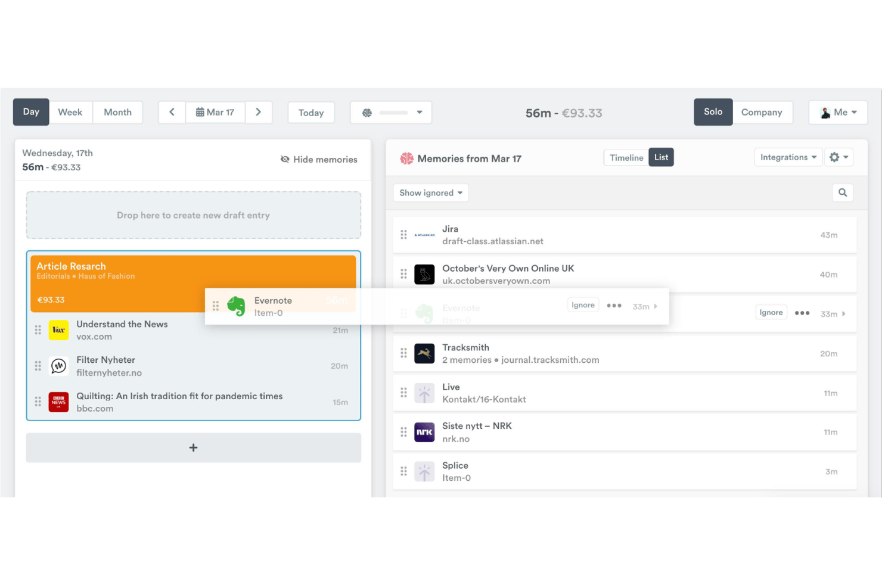Select Company mode
This screenshot has width=882, height=588.
tap(762, 112)
